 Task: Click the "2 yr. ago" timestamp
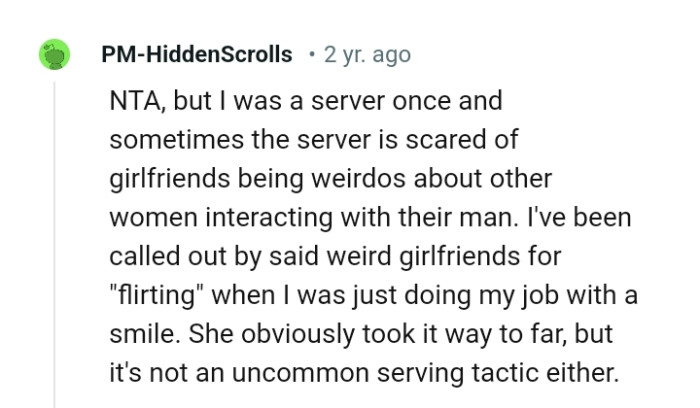tap(367, 55)
